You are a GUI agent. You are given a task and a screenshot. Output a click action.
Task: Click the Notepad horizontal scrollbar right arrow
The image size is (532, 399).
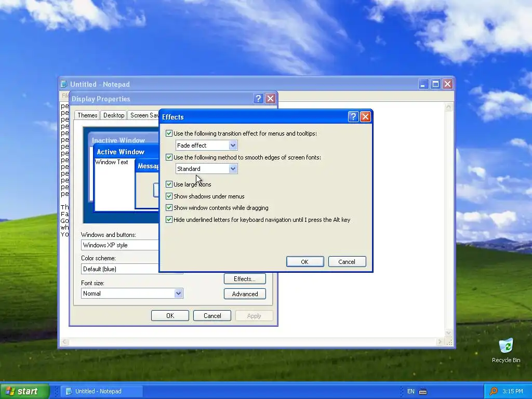click(x=440, y=342)
